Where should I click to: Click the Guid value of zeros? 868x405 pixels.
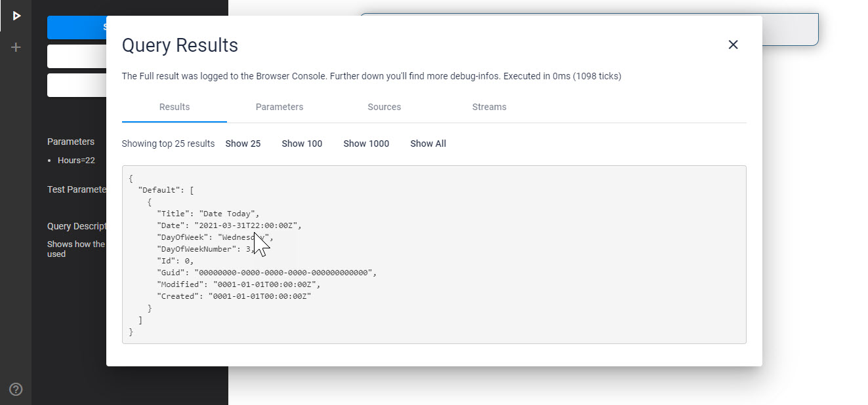pos(283,273)
